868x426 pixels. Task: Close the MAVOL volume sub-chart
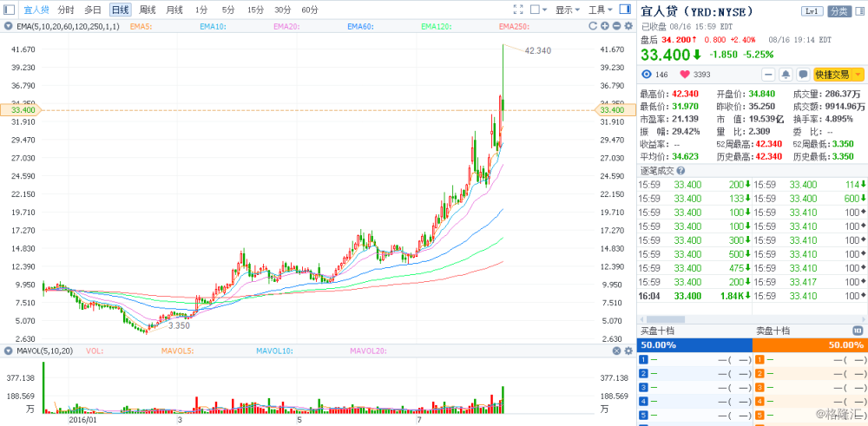(616, 351)
